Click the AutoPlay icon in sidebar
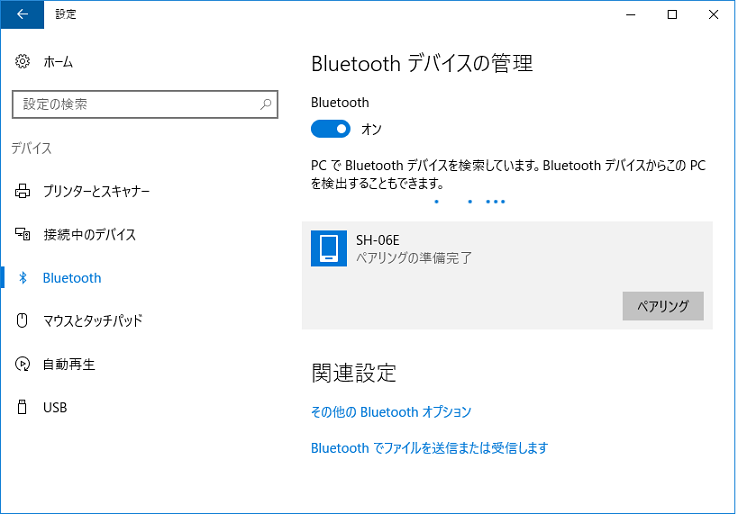Image resolution: width=738 pixels, height=514 pixels. [22, 364]
